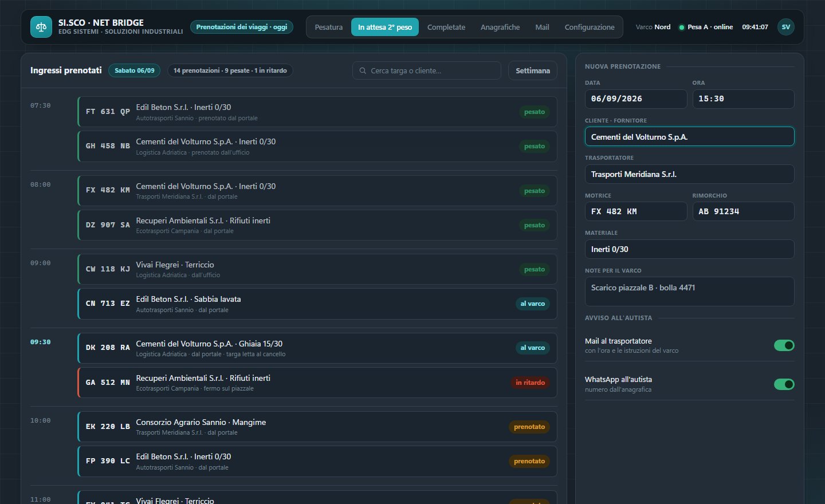Open the Trasportatore field Trasporti Meridiana
This screenshot has height=504, width=825.
pos(690,174)
